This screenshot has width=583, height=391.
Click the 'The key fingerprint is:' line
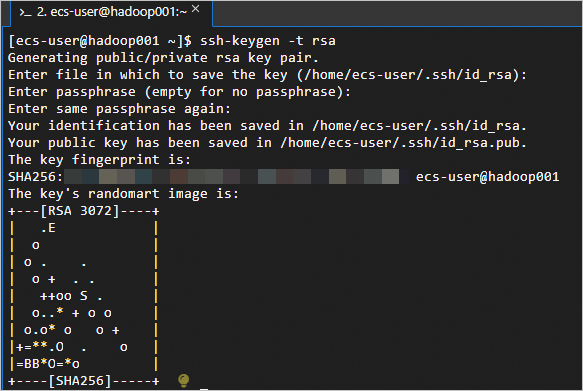99,160
